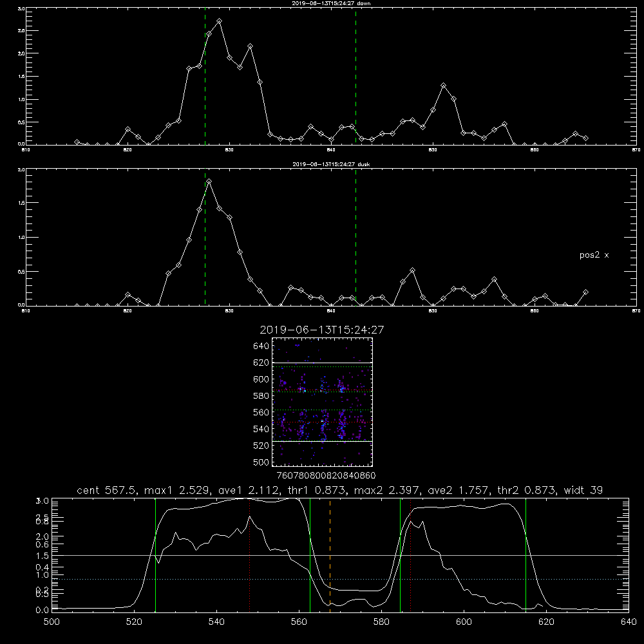
Task: Select the dawn plot secondary peak near 851
Action: click(443, 86)
